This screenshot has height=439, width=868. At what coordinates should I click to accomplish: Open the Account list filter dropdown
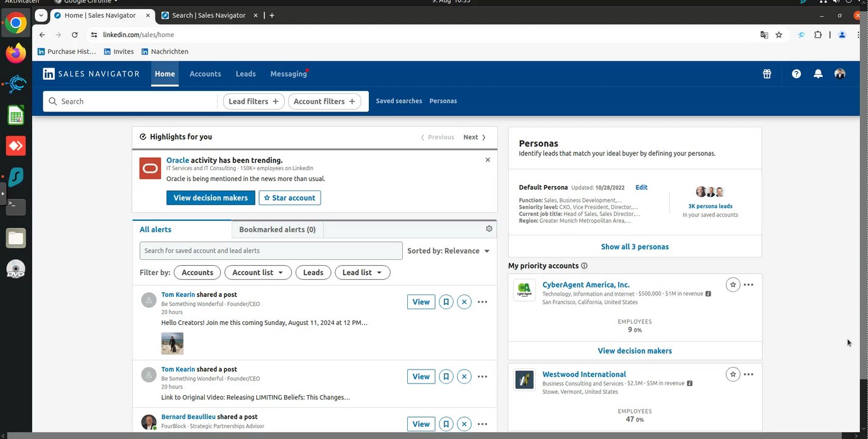point(258,273)
